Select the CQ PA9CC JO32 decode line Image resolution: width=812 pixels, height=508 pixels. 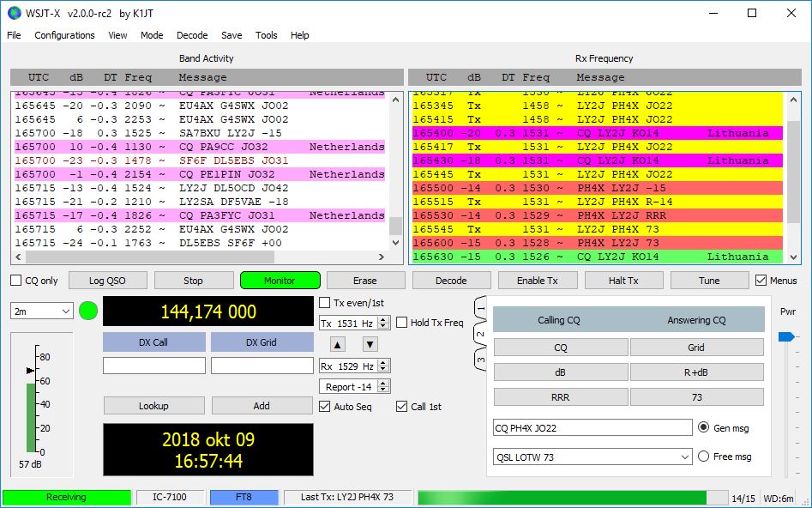[x=200, y=147]
